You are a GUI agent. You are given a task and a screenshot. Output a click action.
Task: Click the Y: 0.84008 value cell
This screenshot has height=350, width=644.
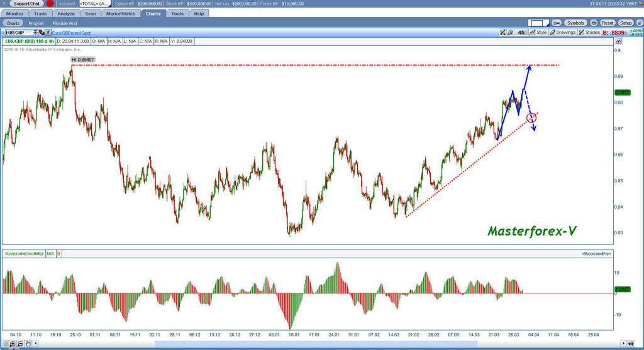coord(181,41)
